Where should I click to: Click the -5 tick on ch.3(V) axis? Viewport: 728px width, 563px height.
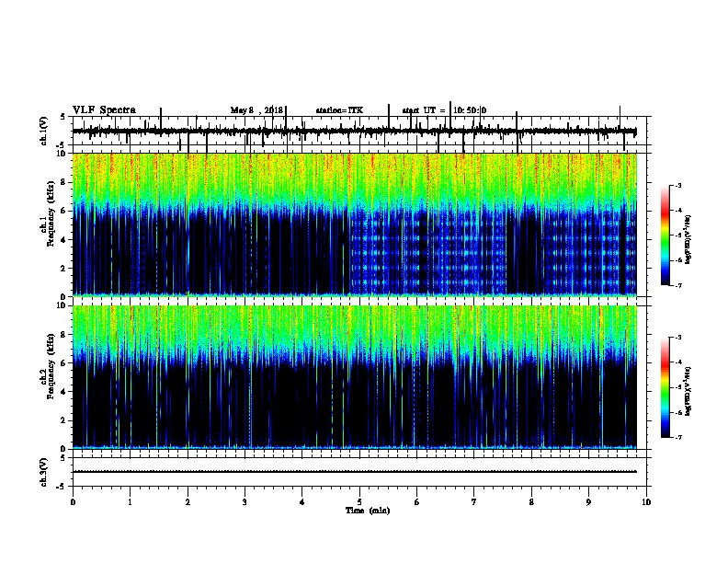(x=62, y=487)
